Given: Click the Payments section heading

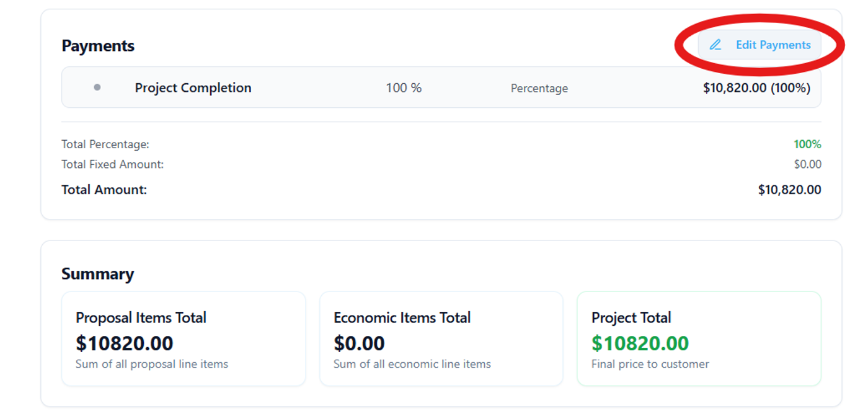Looking at the screenshot, I should click(98, 46).
